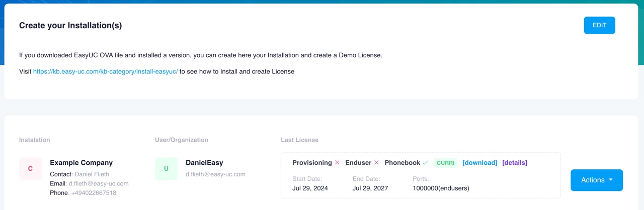This screenshot has width=644, height=210.
Task: Click the DanielEasy user name
Action: click(204, 163)
